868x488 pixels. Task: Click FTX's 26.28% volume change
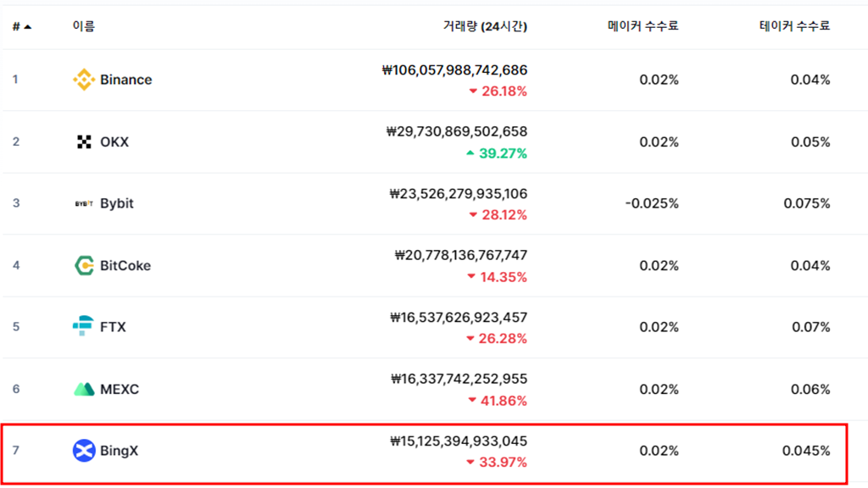[497, 338]
